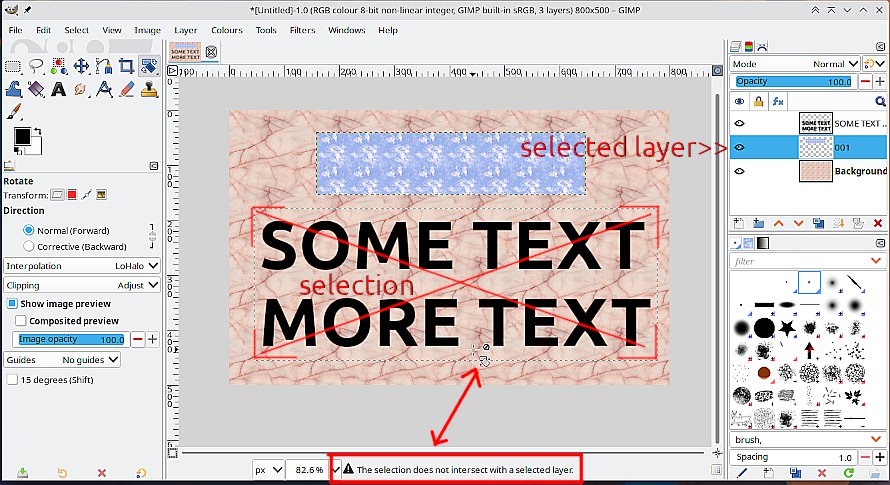
Task: Click the black foreground colour swatch
Action: 21,136
